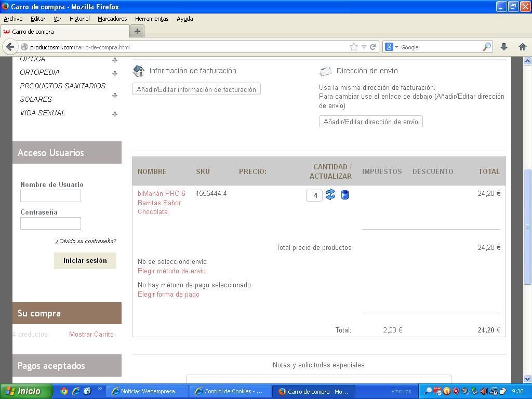
Task: Open the Historial menu
Action: 79,19
